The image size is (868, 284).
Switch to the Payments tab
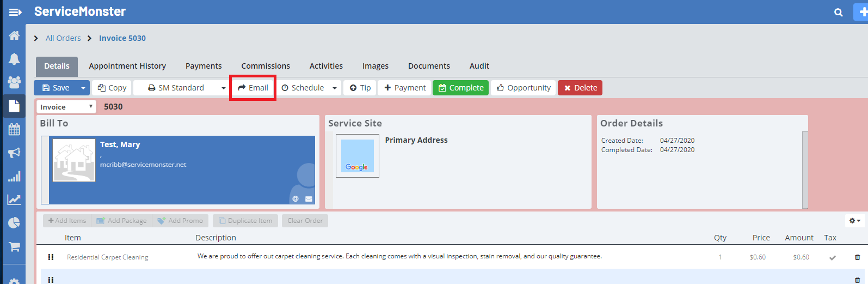(204, 66)
